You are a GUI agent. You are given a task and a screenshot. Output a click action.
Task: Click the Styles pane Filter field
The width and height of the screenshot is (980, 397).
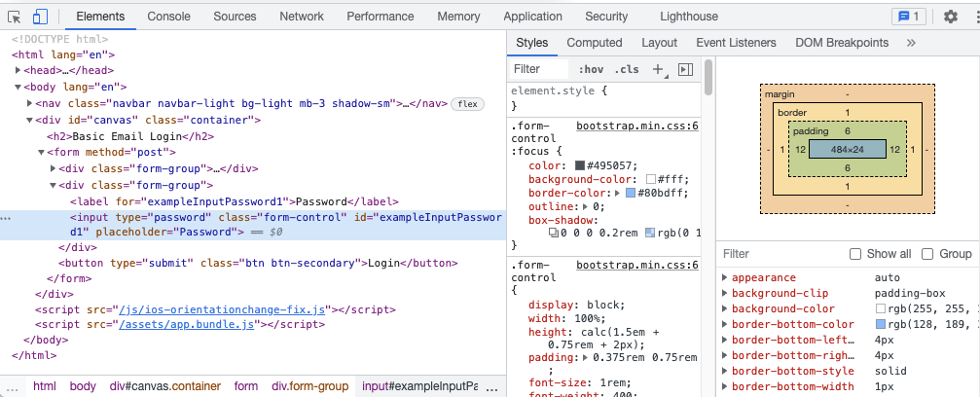(539, 69)
